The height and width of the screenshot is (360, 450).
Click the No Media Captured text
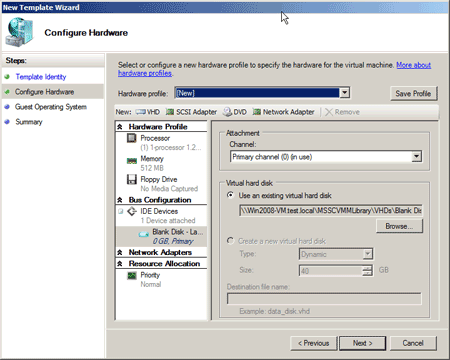169,188
